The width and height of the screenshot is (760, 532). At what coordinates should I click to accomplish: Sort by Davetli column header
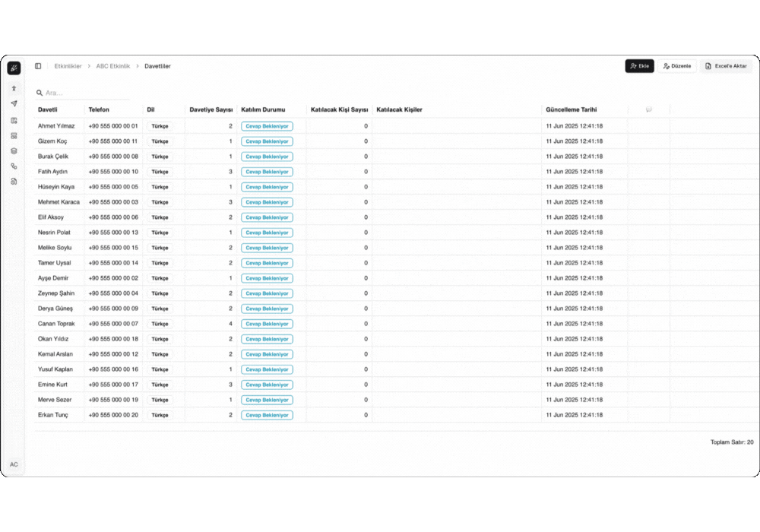point(47,109)
